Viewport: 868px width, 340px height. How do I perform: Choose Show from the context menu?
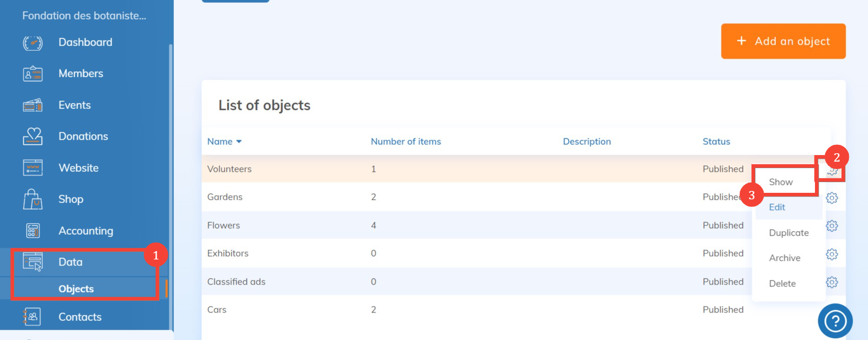tap(781, 182)
